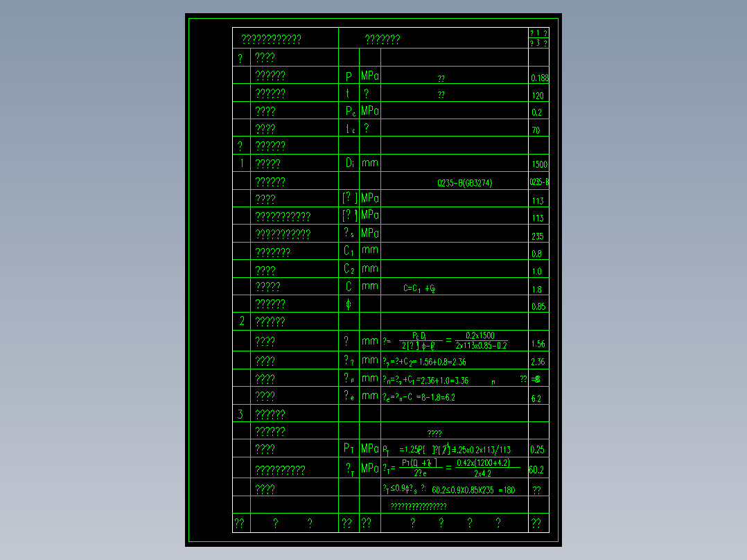Click the 1.56 result value

538,344
